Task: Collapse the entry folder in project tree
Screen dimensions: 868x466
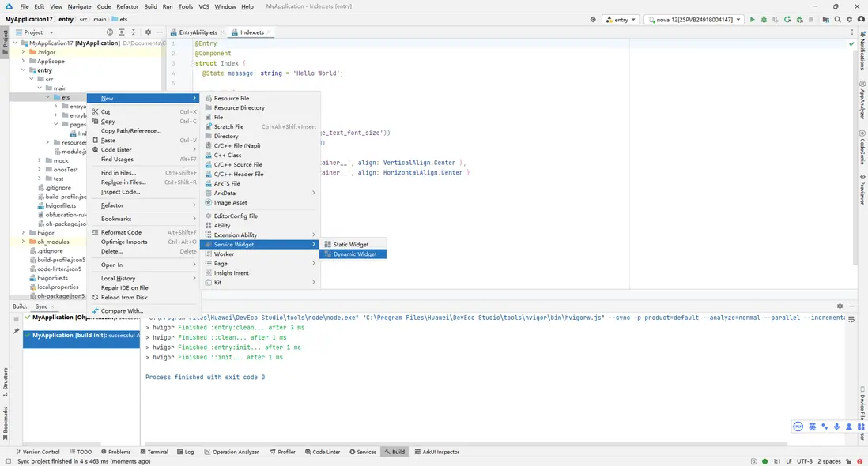Action: [24, 70]
